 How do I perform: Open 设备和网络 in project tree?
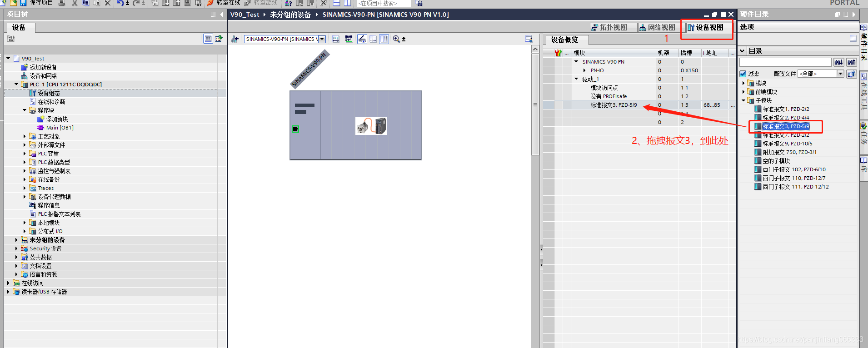point(43,76)
